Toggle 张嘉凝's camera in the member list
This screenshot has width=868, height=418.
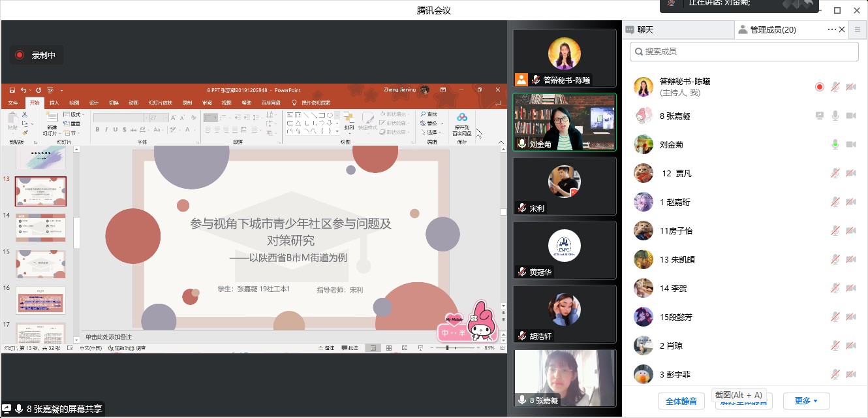point(851,116)
